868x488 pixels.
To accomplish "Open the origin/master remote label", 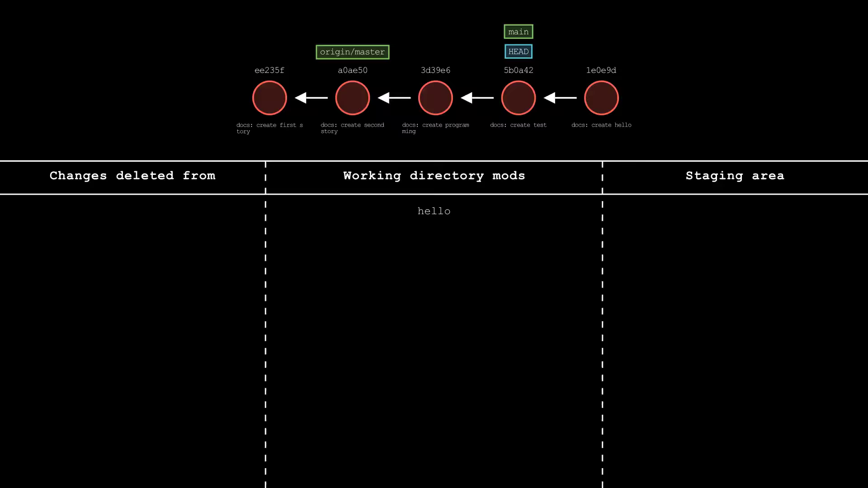I will point(352,52).
